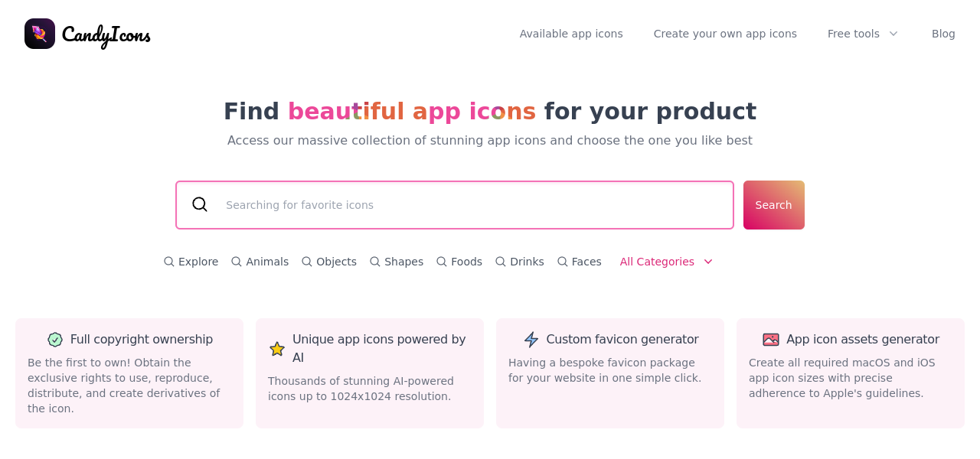Click the magnifier icon inside search box
The width and height of the screenshot is (980, 459).
(x=200, y=204)
